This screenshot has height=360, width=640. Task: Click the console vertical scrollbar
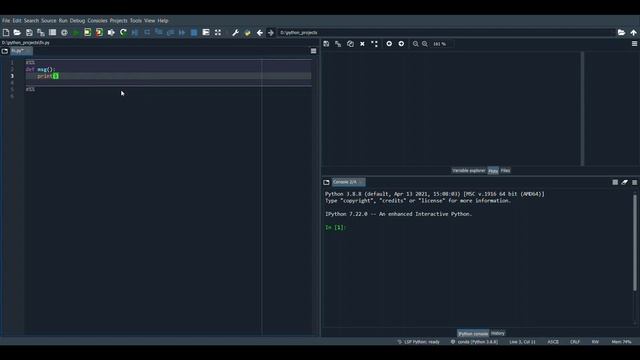pyautogui.click(x=635, y=243)
